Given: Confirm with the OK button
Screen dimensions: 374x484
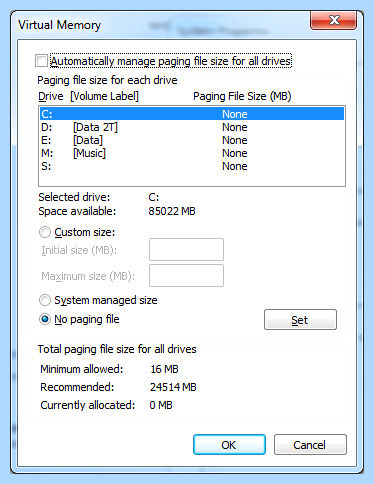Looking at the screenshot, I should click(229, 445).
